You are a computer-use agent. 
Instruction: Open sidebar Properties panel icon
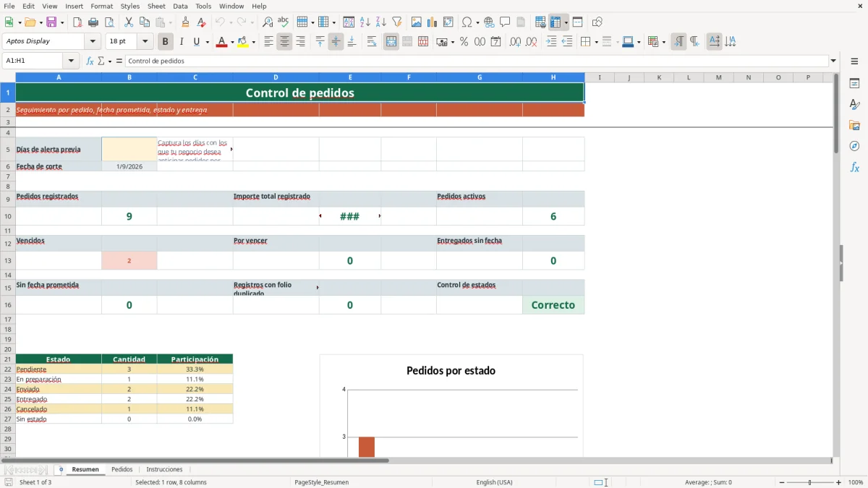pyautogui.click(x=854, y=84)
